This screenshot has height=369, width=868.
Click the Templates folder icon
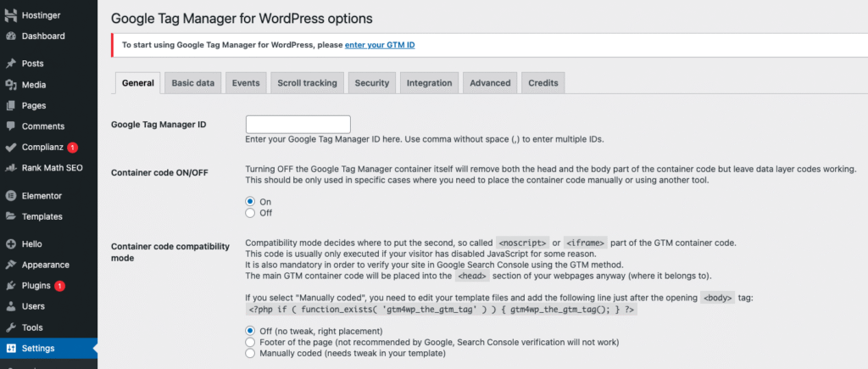11,216
